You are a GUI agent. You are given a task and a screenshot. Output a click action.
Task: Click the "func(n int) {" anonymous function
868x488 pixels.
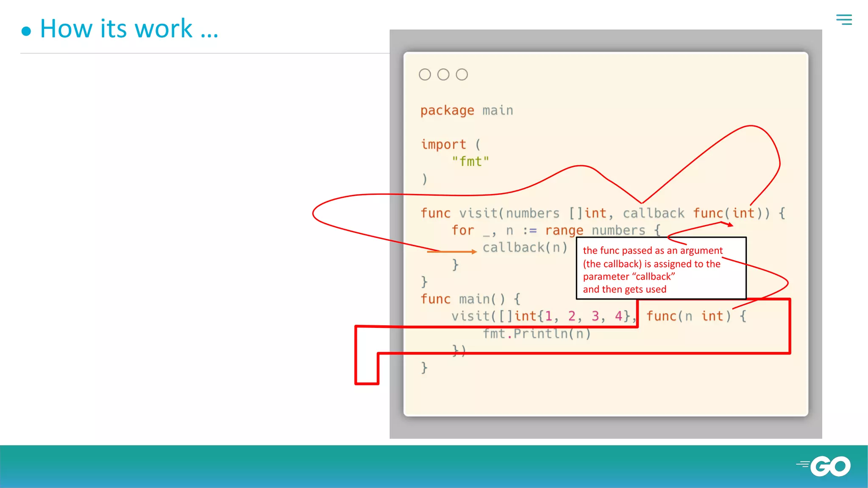[696, 316]
